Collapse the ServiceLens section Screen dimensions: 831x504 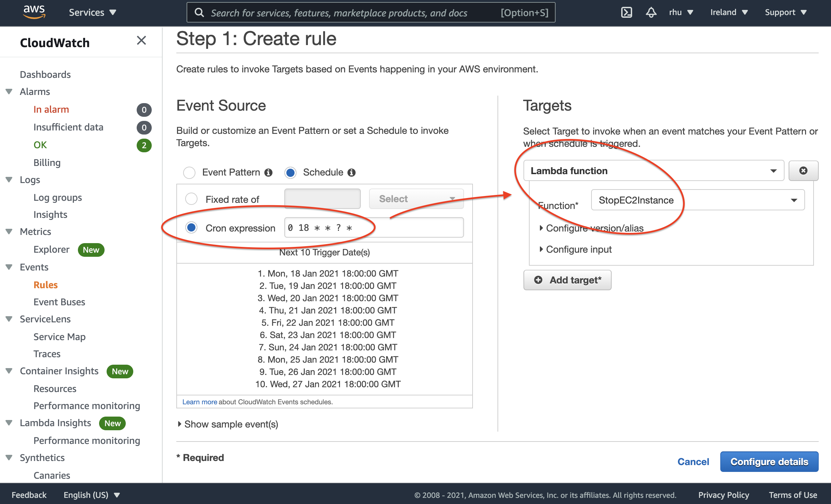[9, 319]
